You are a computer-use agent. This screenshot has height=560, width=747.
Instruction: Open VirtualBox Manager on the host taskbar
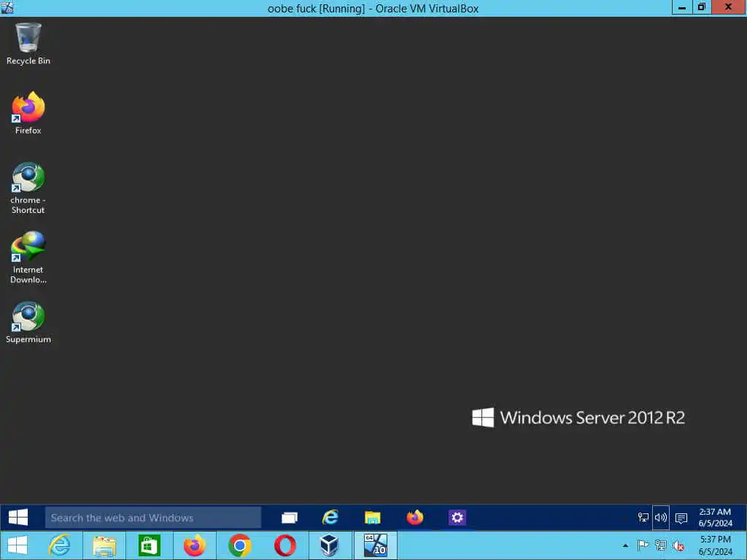coord(329,545)
